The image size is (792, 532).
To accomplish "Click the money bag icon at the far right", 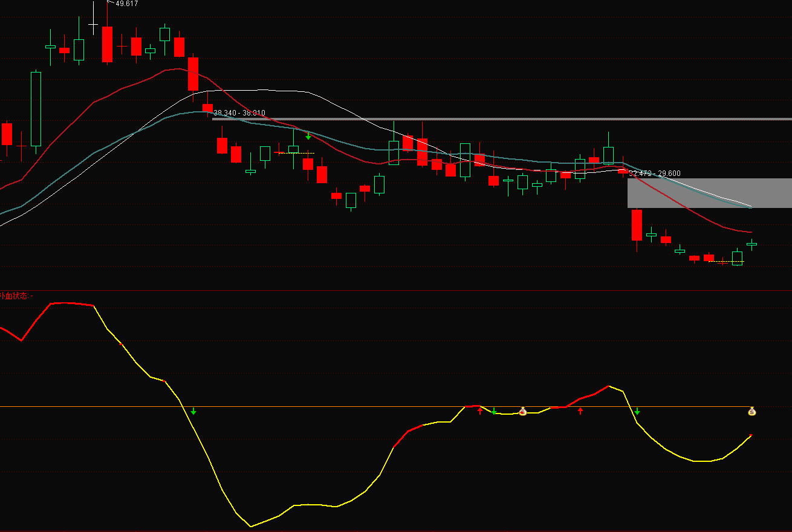I will (751, 411).
